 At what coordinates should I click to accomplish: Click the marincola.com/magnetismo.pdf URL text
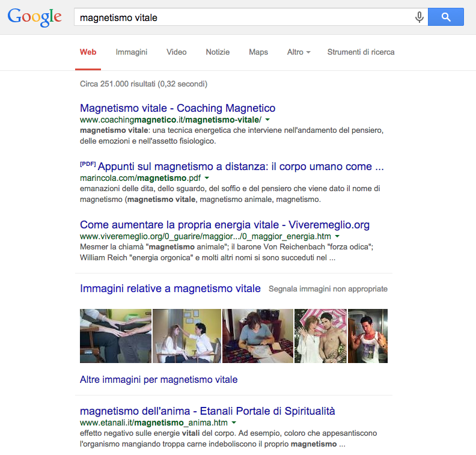tap(140, 178)
